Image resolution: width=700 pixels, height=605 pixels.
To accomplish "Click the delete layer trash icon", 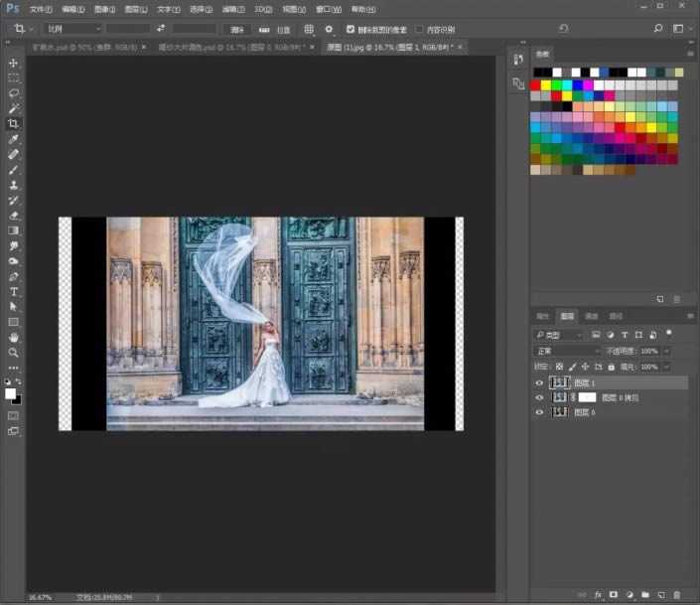I will 677,594.
